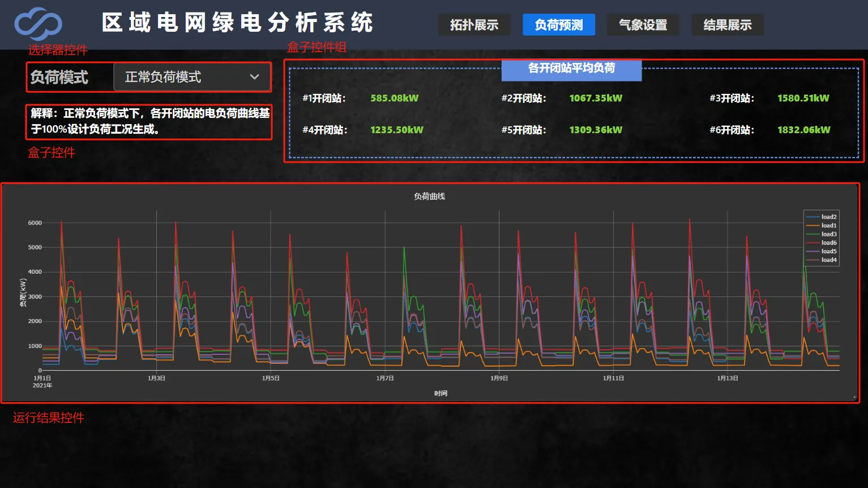
Task: Click the 各开闭站平均负荷 header button
Action: 571,69
